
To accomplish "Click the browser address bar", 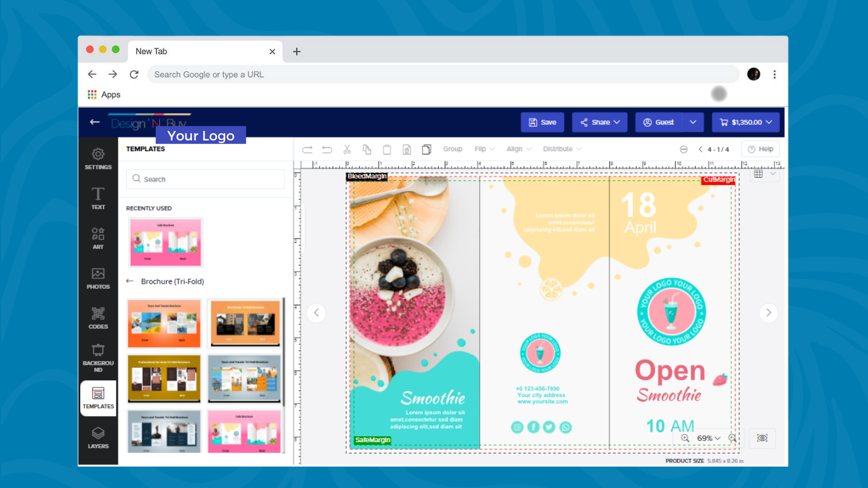I will click(x=443, y=74).
